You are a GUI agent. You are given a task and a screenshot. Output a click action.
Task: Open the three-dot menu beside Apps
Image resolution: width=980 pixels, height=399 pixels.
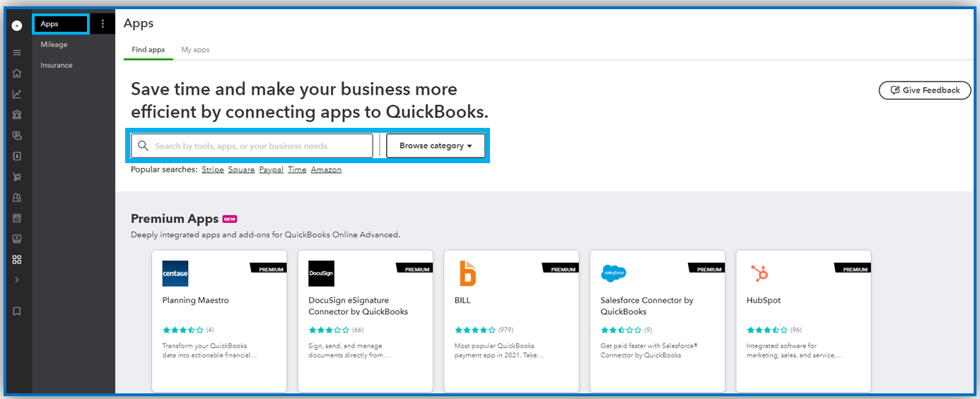tap(103, 24)
